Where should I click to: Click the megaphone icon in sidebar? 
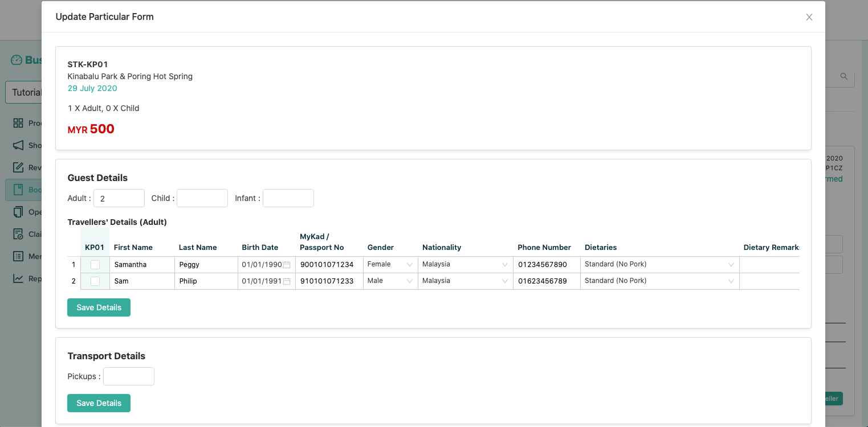click(x=18, y=145)
